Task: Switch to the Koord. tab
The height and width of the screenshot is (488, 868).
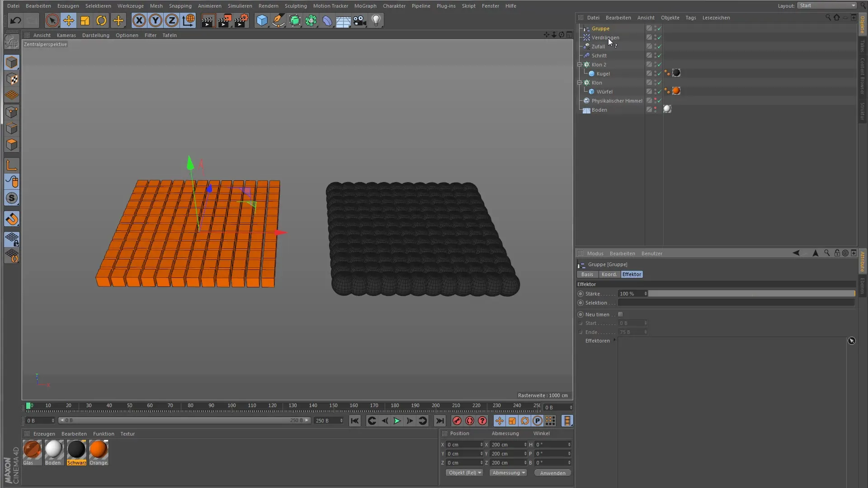Action: pos(609,274)
